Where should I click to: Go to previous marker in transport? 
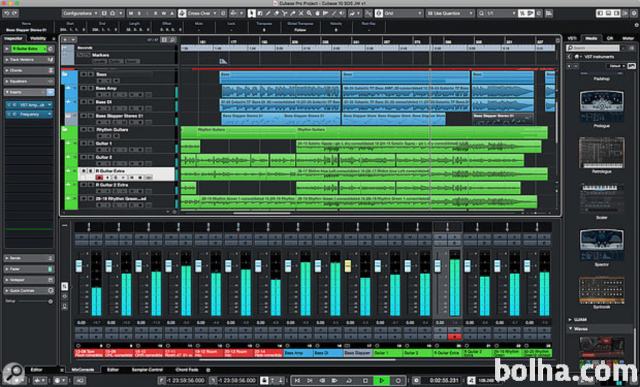[297, 380]
